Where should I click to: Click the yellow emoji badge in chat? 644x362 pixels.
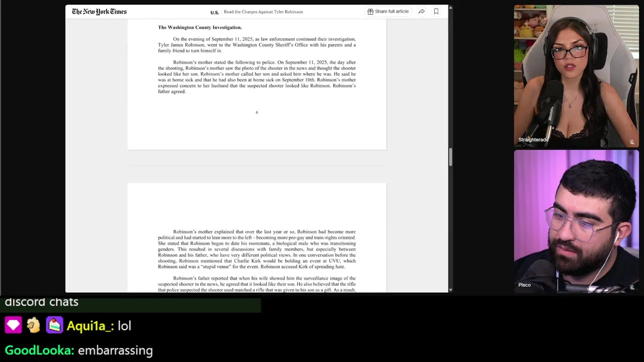pos(33,325)
